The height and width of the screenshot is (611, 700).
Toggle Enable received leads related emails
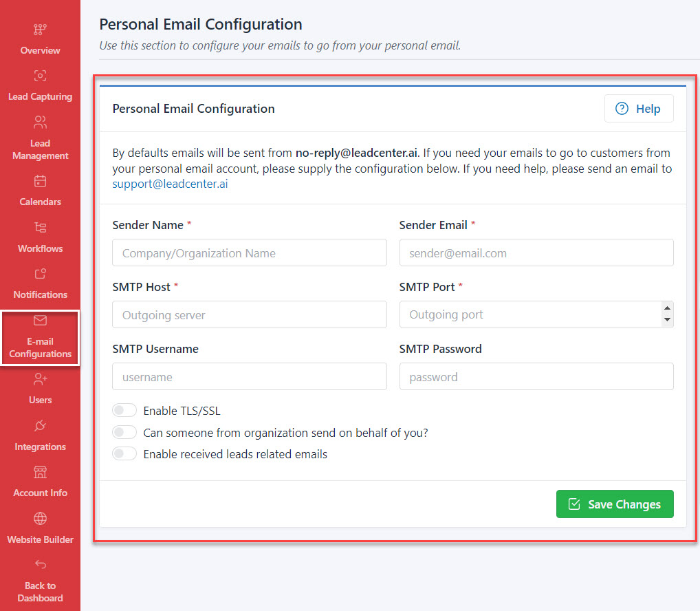(124, 454)
